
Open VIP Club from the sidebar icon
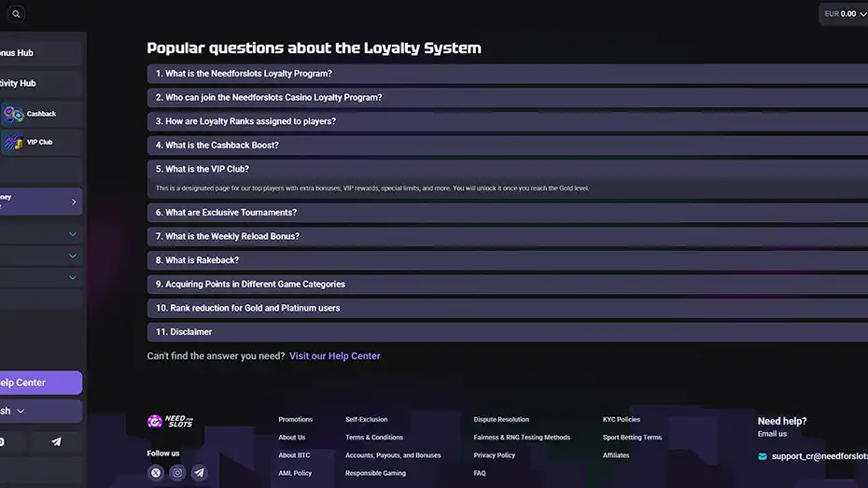click(x=13, y=143)
